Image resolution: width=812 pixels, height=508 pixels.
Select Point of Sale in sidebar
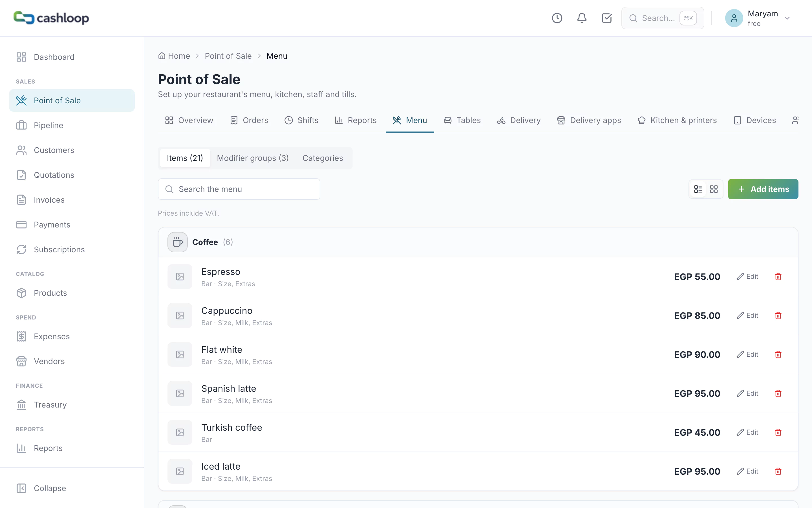72,100
